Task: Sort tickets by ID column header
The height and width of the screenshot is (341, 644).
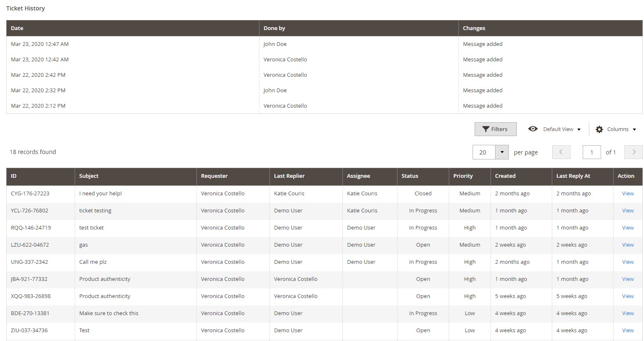Action: point(40,176)
